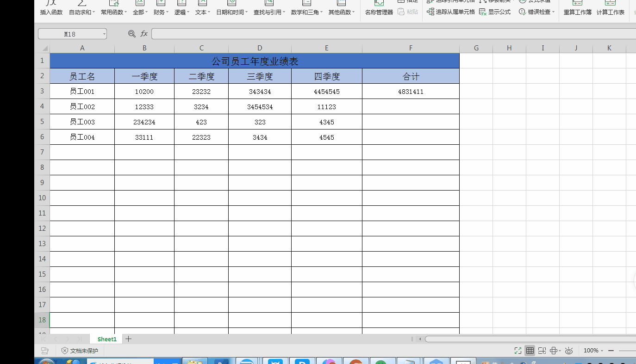Click the leftmost status bar icon
This screenshot has height=364, width=636.
point(45,351)
